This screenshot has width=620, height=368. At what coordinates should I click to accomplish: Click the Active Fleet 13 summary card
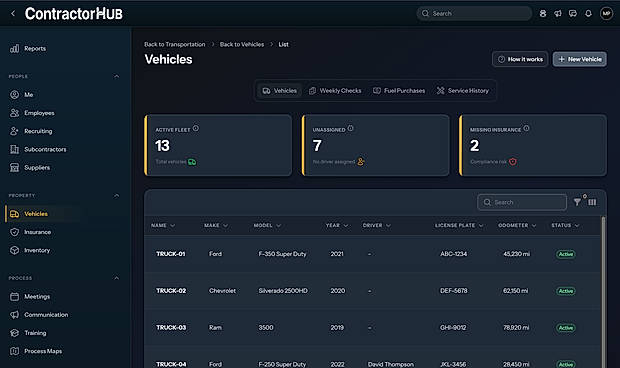pyautogui.click(x=218, y=145)
